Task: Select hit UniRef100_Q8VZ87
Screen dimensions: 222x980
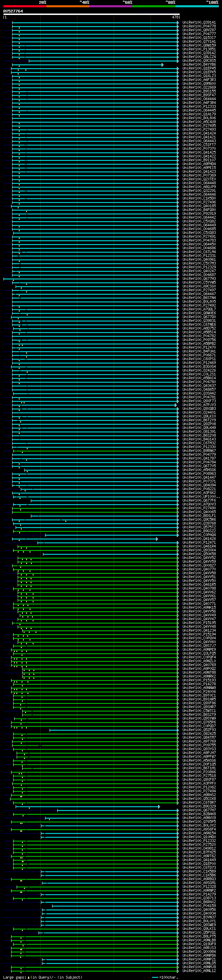Action: pos(199,30)
